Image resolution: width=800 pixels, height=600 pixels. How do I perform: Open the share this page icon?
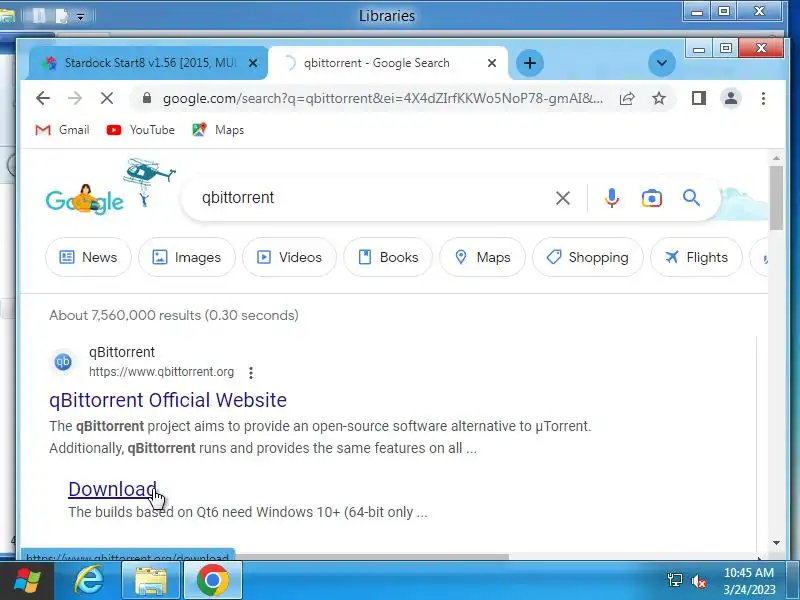pos(627,98)
